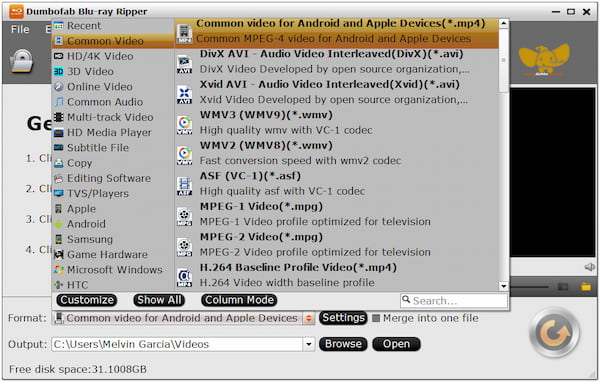Mute the preview volume speaker
Viewport: 600px width, 382px height.
(590, 267)
